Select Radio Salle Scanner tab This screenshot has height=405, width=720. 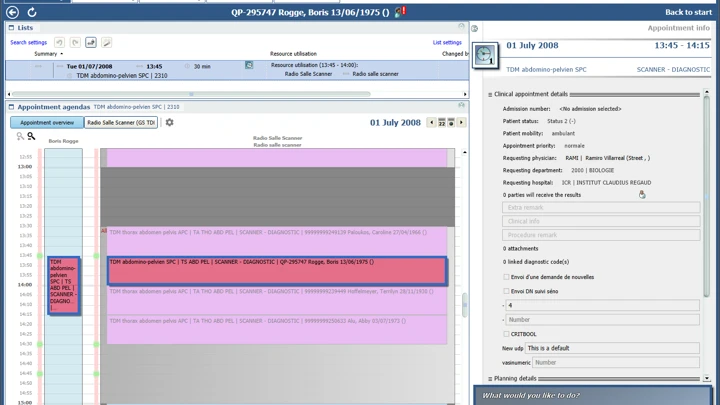120,122
